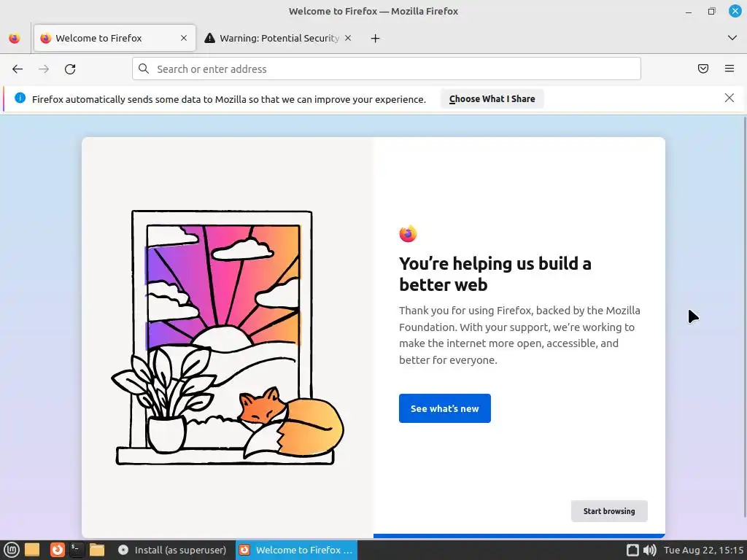This screenshot has height=560, width=747.
Task: Open Files manager from taskbar launcher
Action: pyautogui.click(x=97, y=550)
